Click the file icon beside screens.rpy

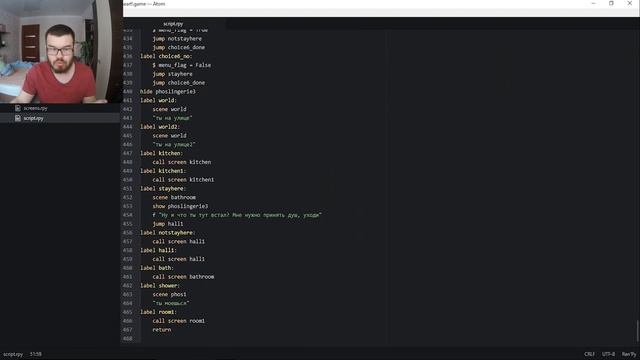click(x=18, y=108)
